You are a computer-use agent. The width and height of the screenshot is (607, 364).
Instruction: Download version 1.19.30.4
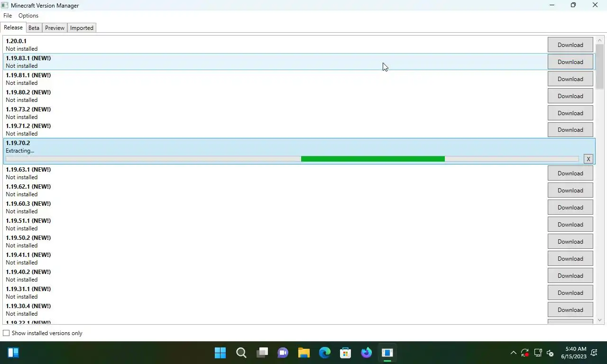pyautogui.click(x=570, y=310)
